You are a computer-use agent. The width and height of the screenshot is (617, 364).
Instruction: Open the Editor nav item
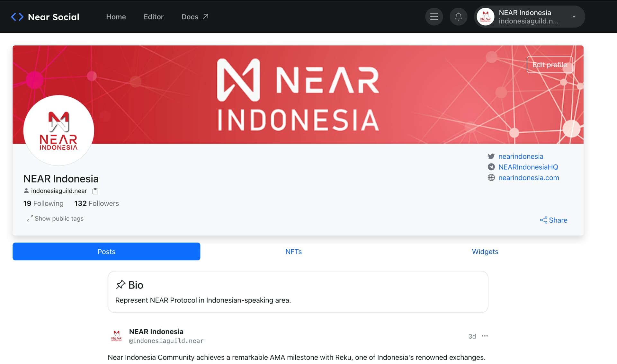(x=154, y=17)
